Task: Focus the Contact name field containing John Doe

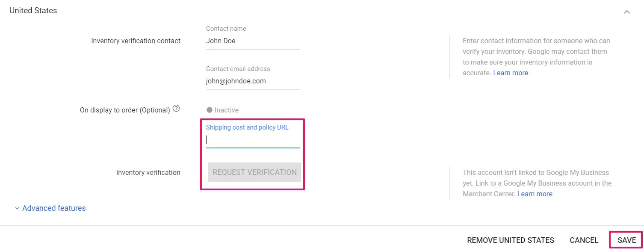Action: tap(253, 41)
